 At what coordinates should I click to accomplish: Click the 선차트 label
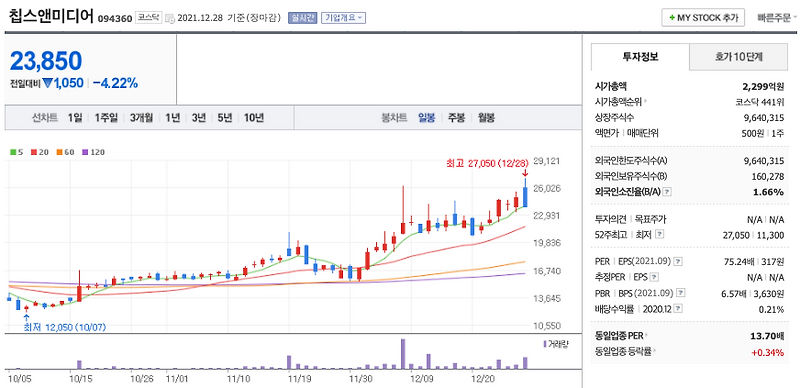(x=45, y=118)
